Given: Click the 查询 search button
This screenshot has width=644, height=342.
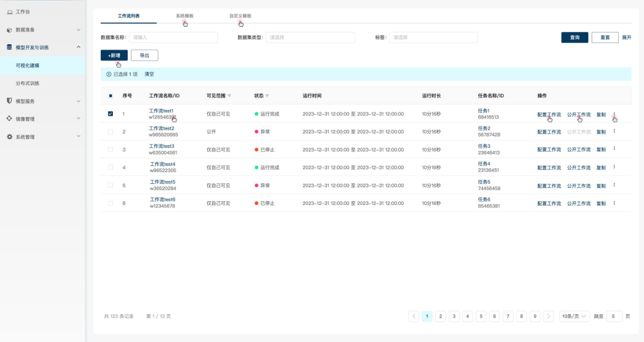Looking at the screenshot, I should coord(574,37).
